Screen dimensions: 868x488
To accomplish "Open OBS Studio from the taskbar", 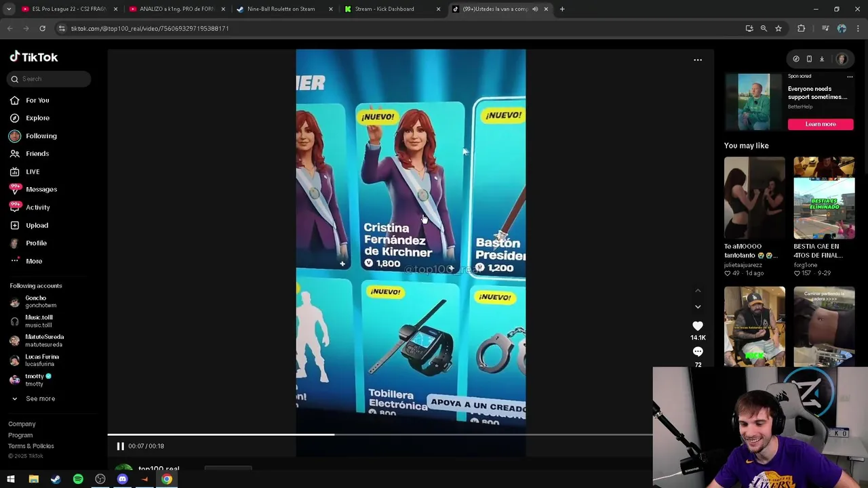I will coord(100,479).
